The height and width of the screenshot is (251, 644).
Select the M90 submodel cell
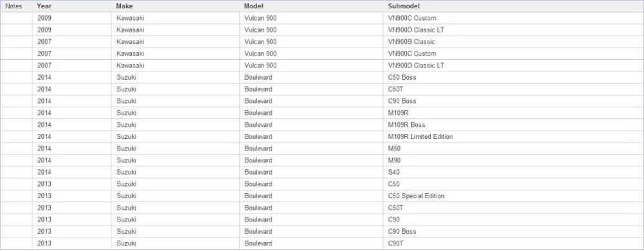[513, 160]
